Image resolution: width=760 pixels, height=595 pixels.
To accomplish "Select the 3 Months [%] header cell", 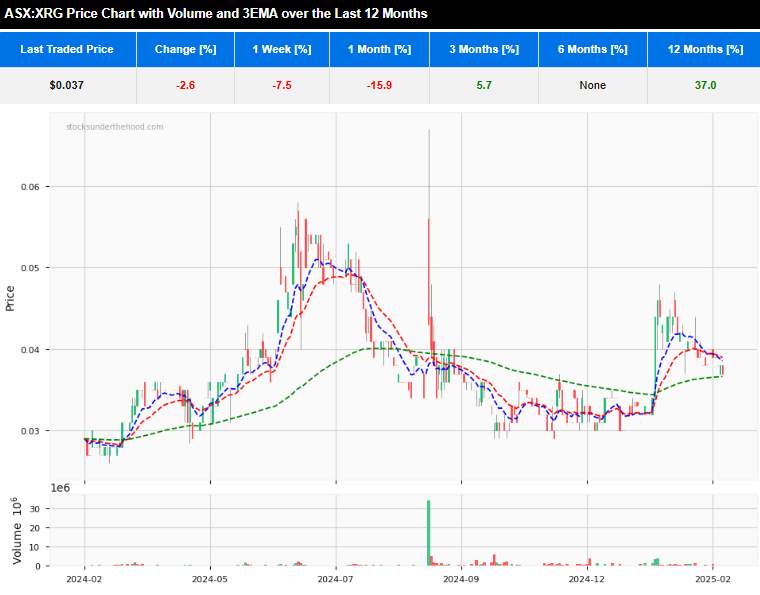I will point(484,49).
